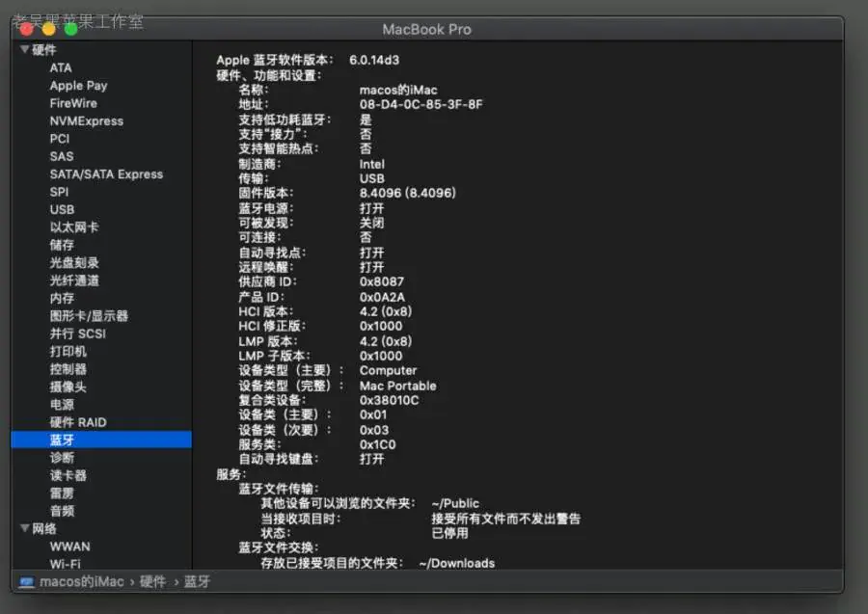Viewport: 868px width, 614px height.
Task: Collapse the 硬件 hardware section triangle
Action: pyautogui.click(x=24, y=49)
